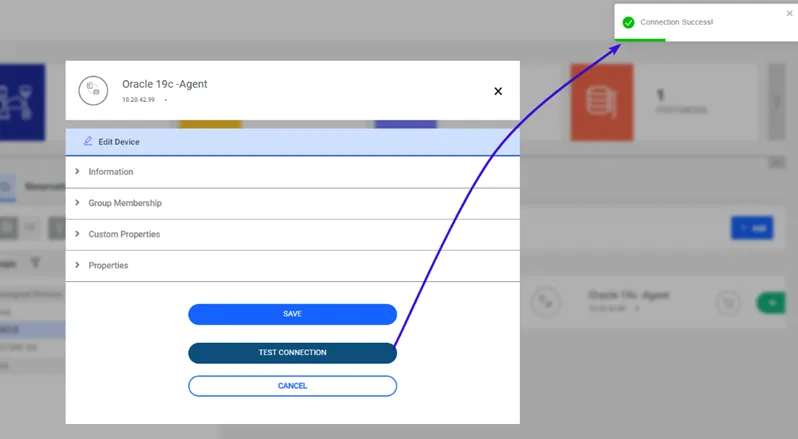Click the blue Add button in background
This screenshot has height=439, width=798.
[x=752, y=228]
